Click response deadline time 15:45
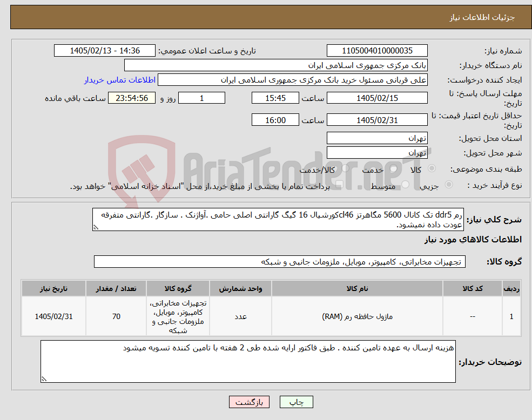Screen dimensions: 532x420 (275, 98)
